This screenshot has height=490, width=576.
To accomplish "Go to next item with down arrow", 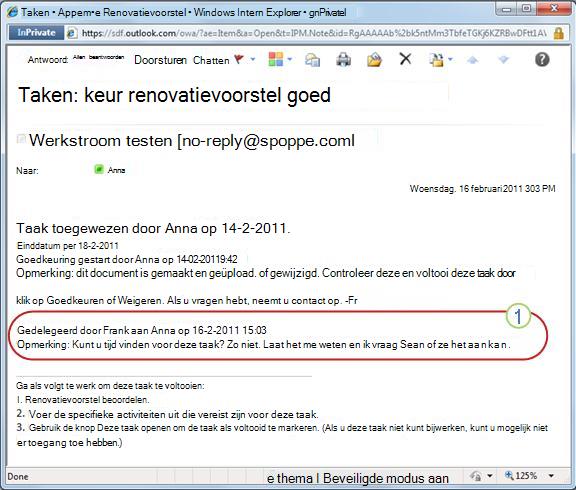I will coord(504,60).
